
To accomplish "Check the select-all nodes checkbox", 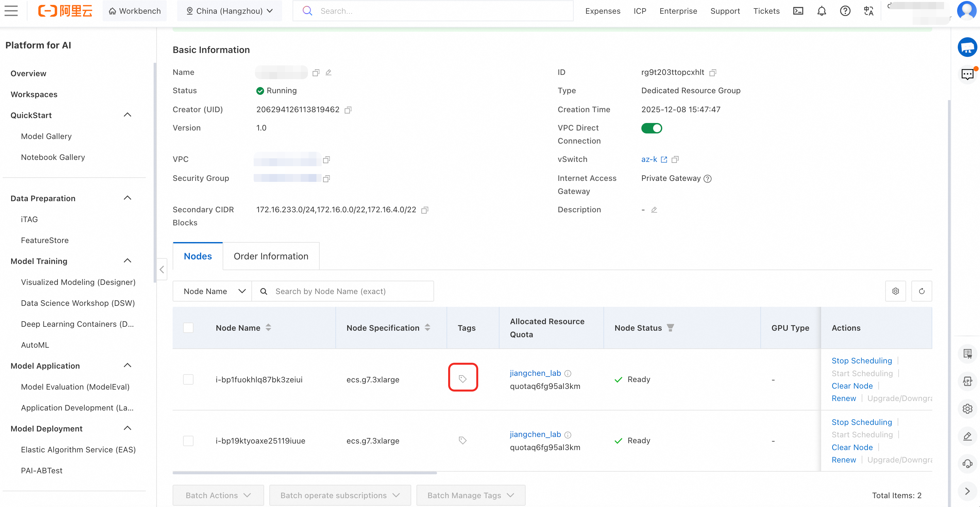I will tap(188, 328).
